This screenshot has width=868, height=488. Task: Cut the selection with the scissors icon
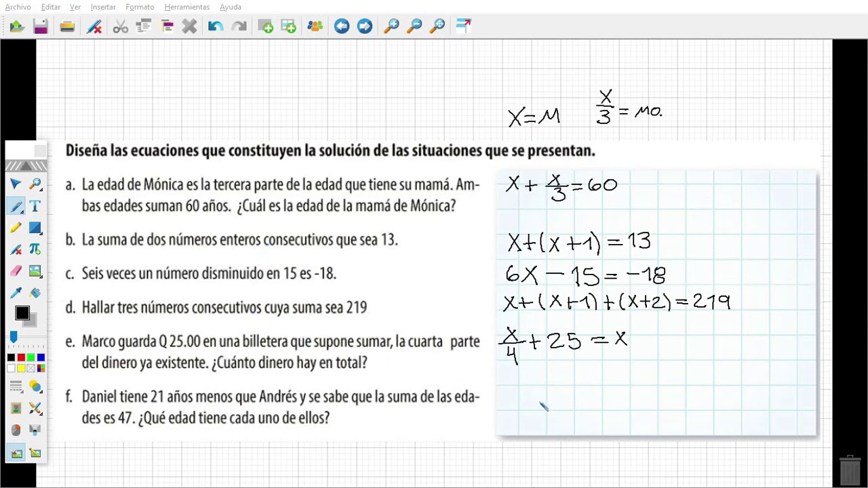tap(121, 26)
